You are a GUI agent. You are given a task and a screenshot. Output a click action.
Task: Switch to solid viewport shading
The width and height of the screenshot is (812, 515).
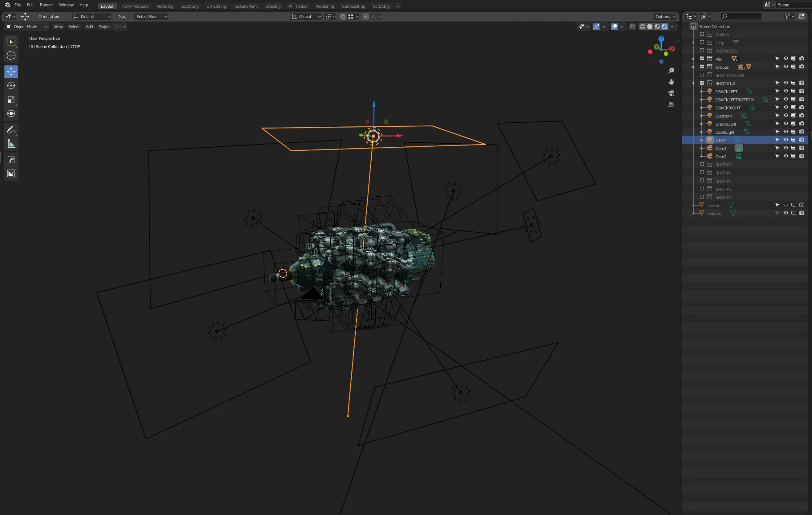point(650,27)
